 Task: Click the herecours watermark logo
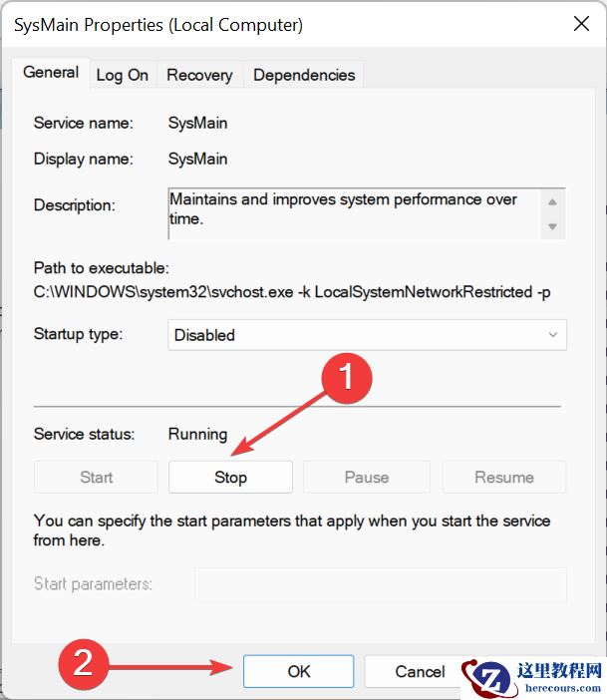click(x=533, y=676)
